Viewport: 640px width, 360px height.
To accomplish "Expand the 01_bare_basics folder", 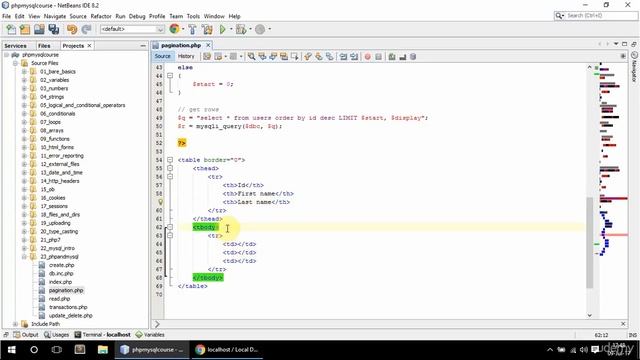I will [24, 72].
